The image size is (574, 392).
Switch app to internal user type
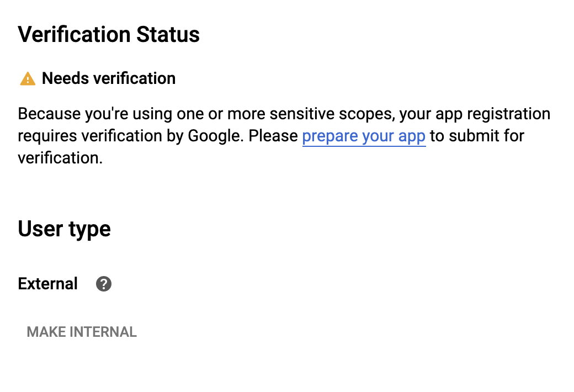point(82,332)
